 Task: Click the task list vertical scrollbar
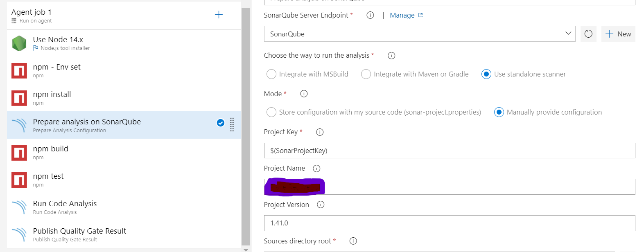246,123
